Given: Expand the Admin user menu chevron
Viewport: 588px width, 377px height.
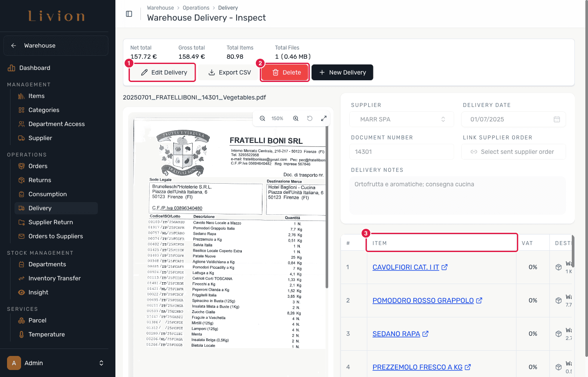Looking at the screenshot, I should (x=101, y=363).
